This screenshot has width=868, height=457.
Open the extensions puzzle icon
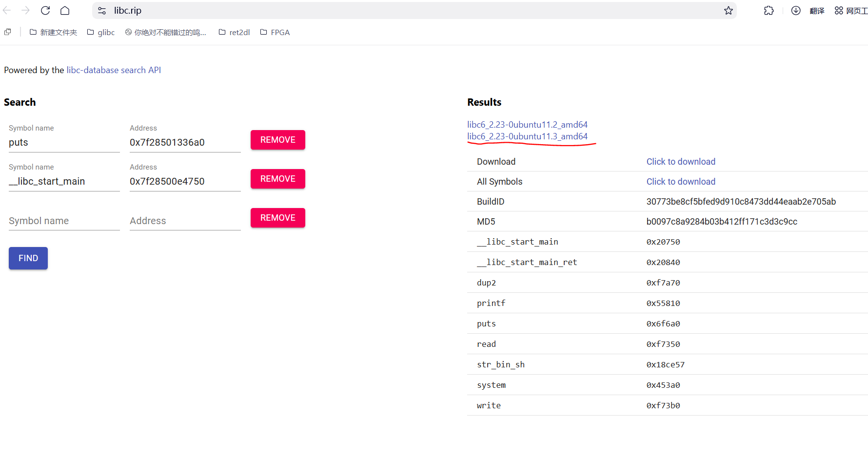tap(769, 11)
